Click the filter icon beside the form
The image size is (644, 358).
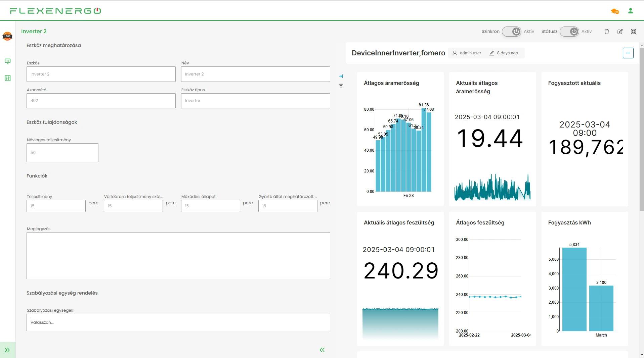tap(341, 86)
